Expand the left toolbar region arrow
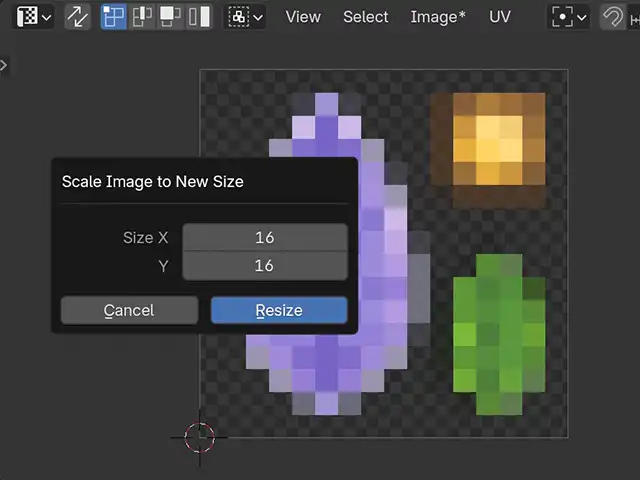 click(x=4, y=65)
